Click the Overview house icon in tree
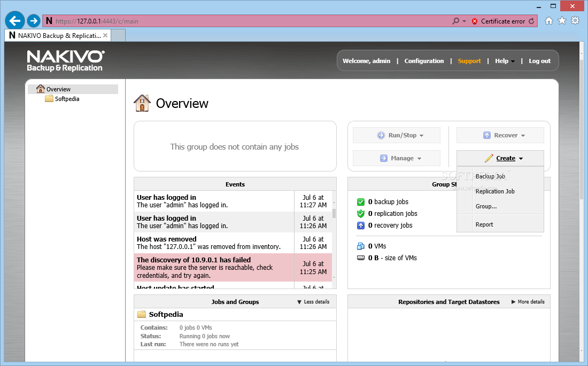This screenshot has width=588, height=366. click(41, 89)
